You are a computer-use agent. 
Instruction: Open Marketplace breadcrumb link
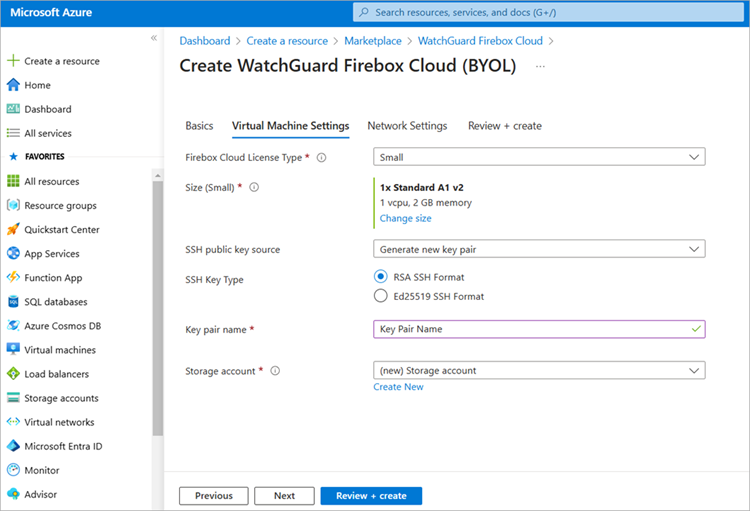tap(373, 41)
